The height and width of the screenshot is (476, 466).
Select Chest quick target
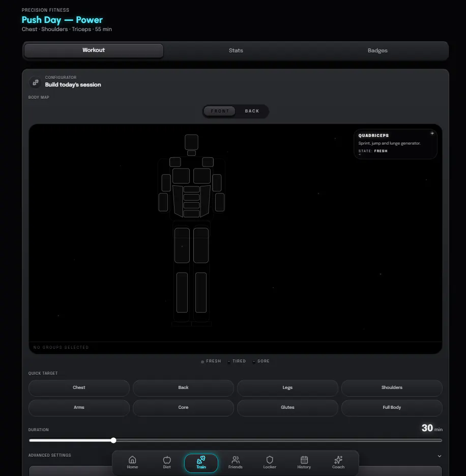coord(79,387)
